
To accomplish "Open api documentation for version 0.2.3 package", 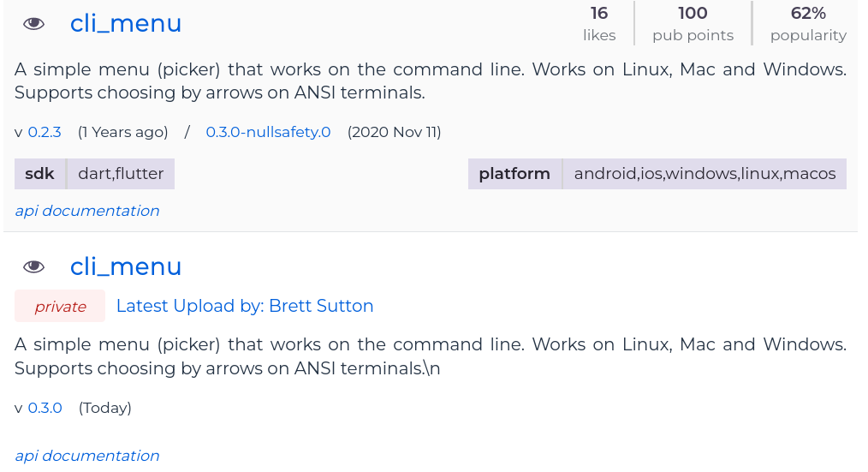I will click(x=87, y=211).
